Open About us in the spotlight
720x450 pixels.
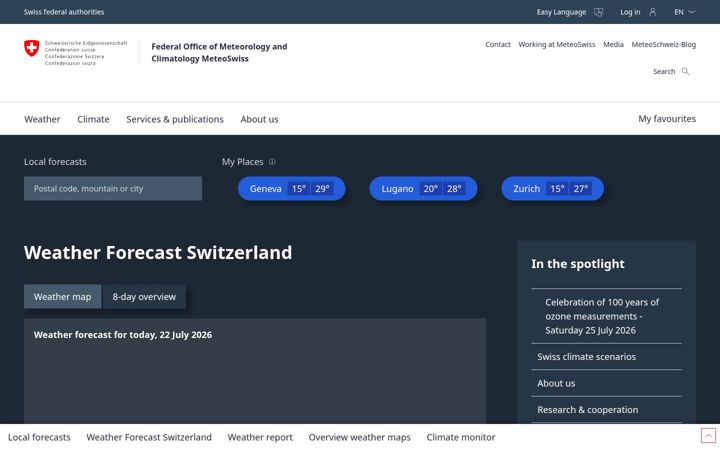607,383
